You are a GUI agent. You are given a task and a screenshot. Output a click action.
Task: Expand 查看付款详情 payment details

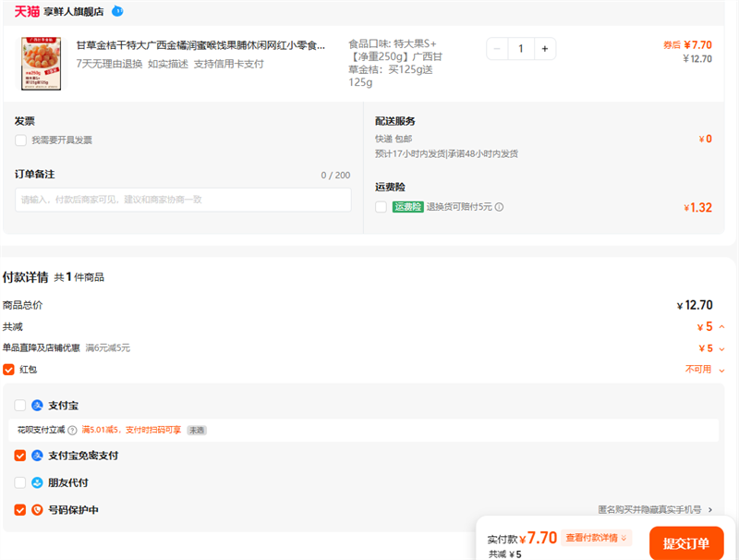[x=597, y=538]
